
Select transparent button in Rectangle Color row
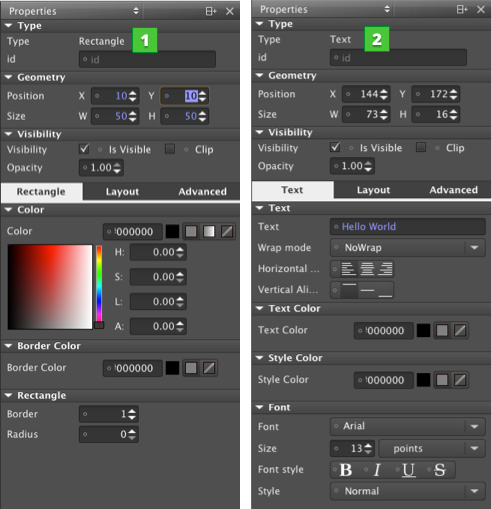[x=227, y=231]
